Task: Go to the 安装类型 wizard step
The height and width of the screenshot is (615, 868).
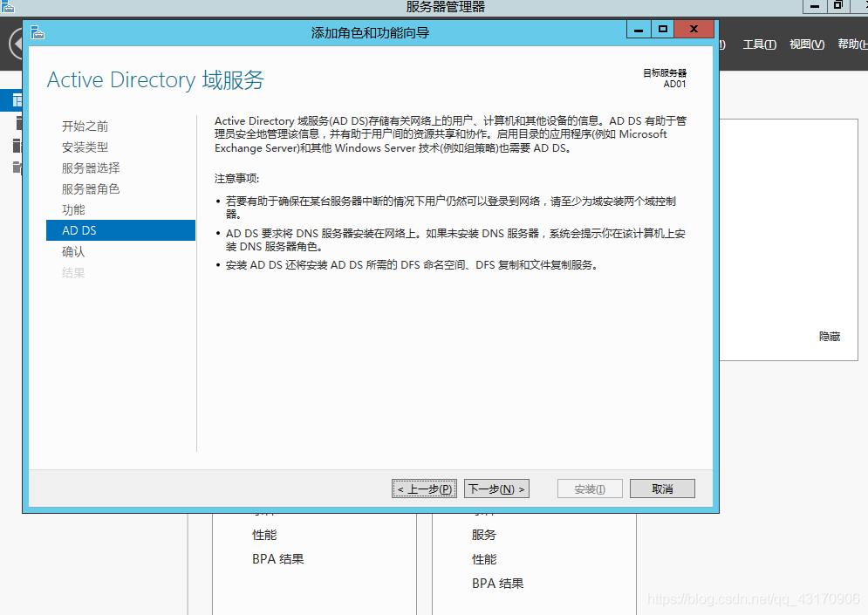Action: pos(85,147)
